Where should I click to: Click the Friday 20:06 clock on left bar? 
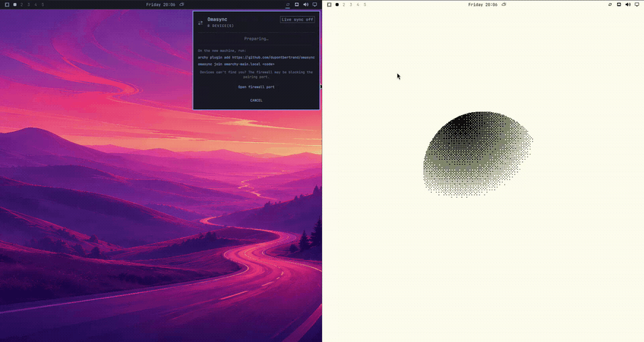(x=160, y=4)
